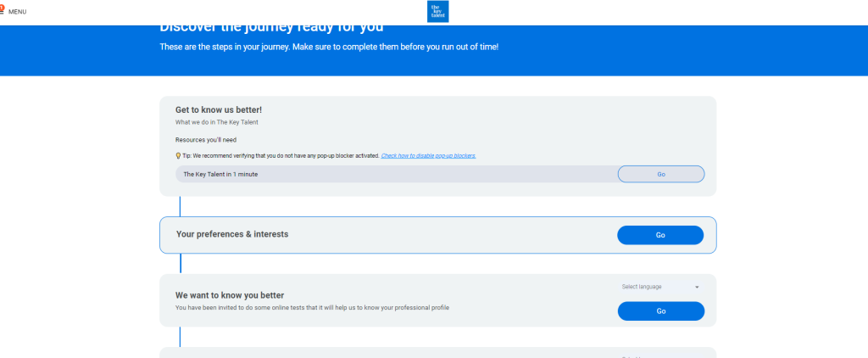Viewport: 868px width, 358px height.
Task: Click the timeline connector below the first card
Action: click(x=180, y=206)
